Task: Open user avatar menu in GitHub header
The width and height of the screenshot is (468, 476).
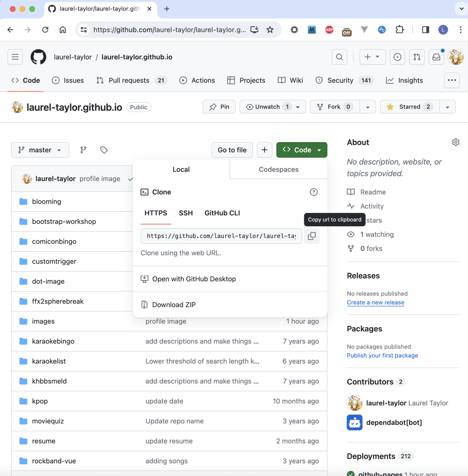Action: click(456, 57)
